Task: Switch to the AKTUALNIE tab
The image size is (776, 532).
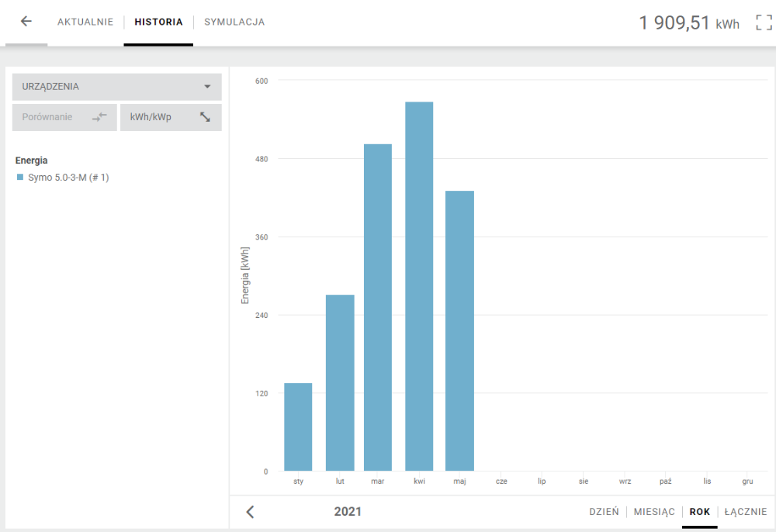Action: 85,22
